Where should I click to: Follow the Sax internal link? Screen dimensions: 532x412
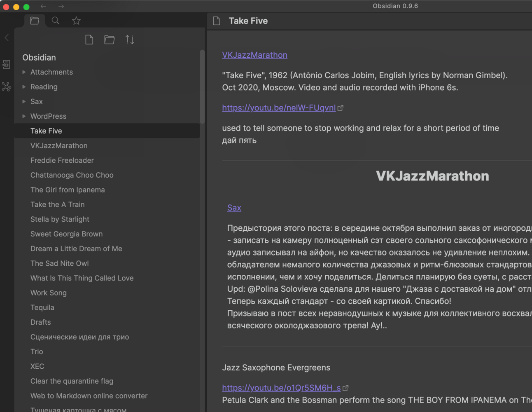pyautogui.click(x=234, y=208)
